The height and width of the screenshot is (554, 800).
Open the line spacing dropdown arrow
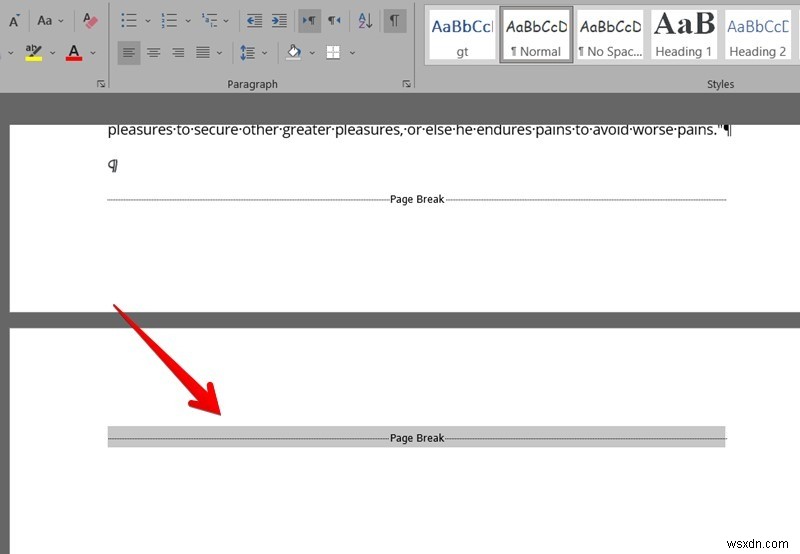pyautogui.click(x=264, y=53)
